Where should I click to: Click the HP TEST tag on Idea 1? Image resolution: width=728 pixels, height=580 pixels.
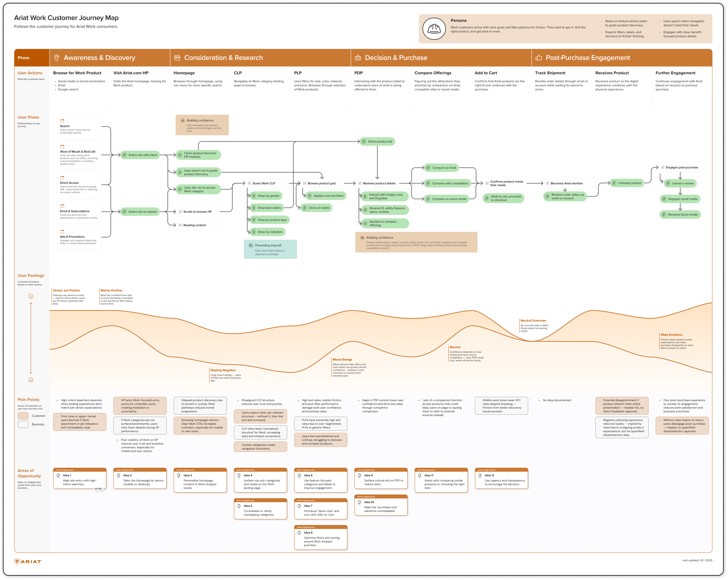click(98, 489)
